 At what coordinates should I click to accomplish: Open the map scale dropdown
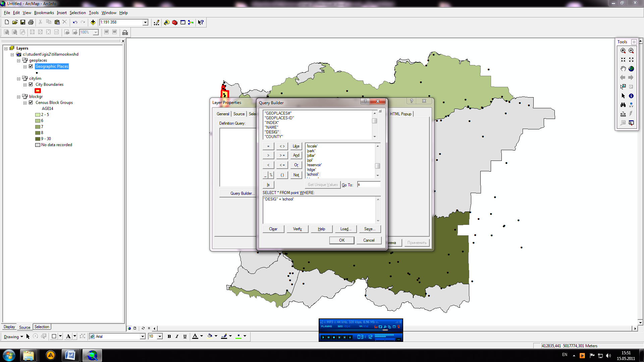pos(145,22)
